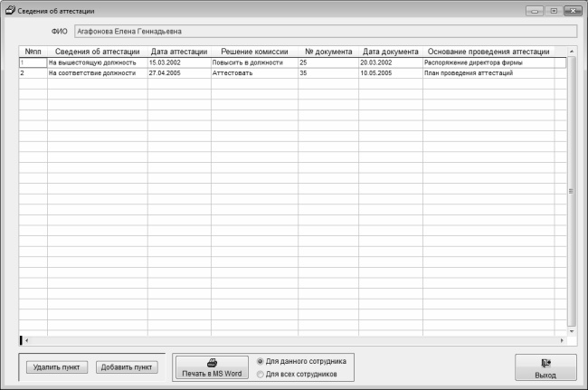Click the 'Аттестовать' decision cell

[x=233, y=72]
